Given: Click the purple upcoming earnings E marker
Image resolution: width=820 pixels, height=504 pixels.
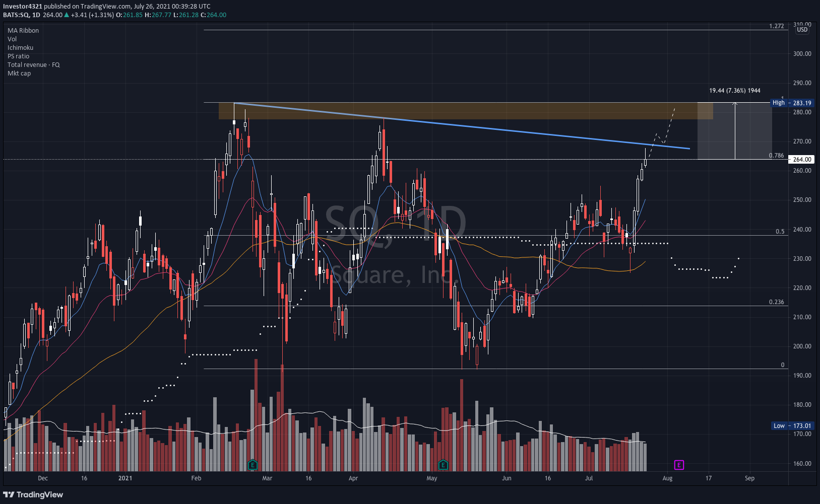Looking at the screenshot, I should click(679, 465).
